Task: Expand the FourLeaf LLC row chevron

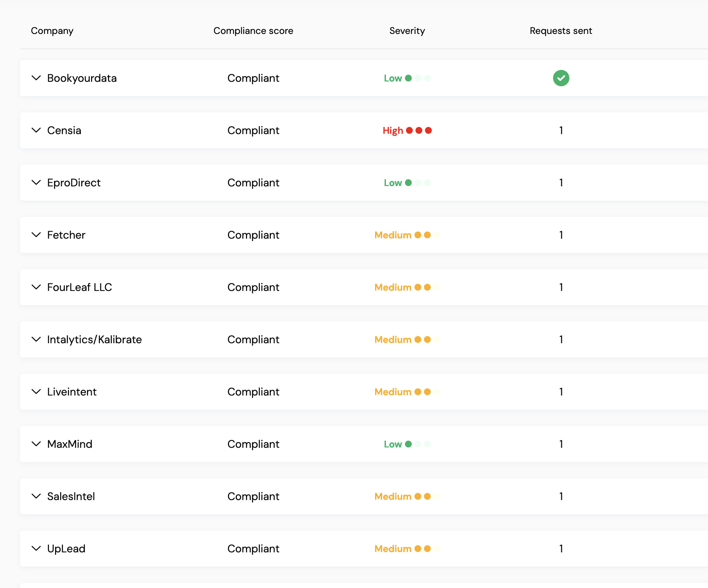Action: coord(36,287)
